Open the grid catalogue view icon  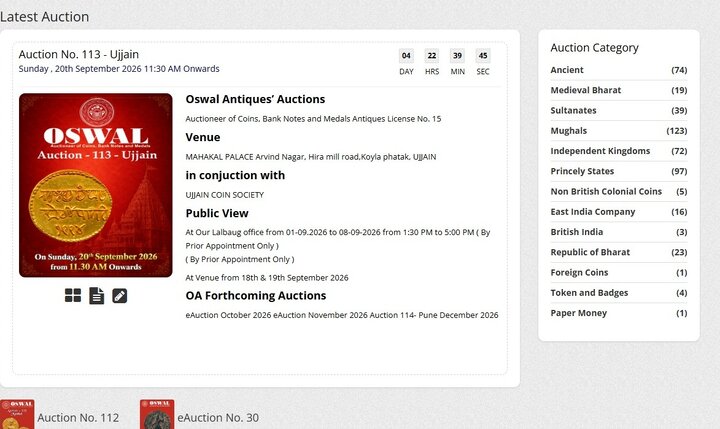pyautogui.click(x=73, y=295)
